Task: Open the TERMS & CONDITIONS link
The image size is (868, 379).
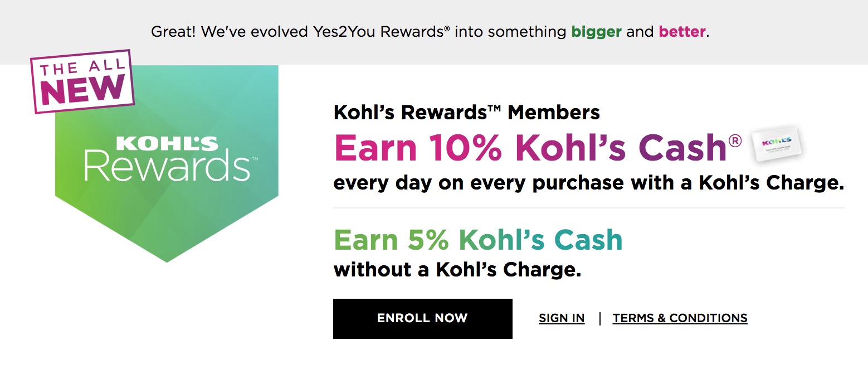Action: (680, 318)
